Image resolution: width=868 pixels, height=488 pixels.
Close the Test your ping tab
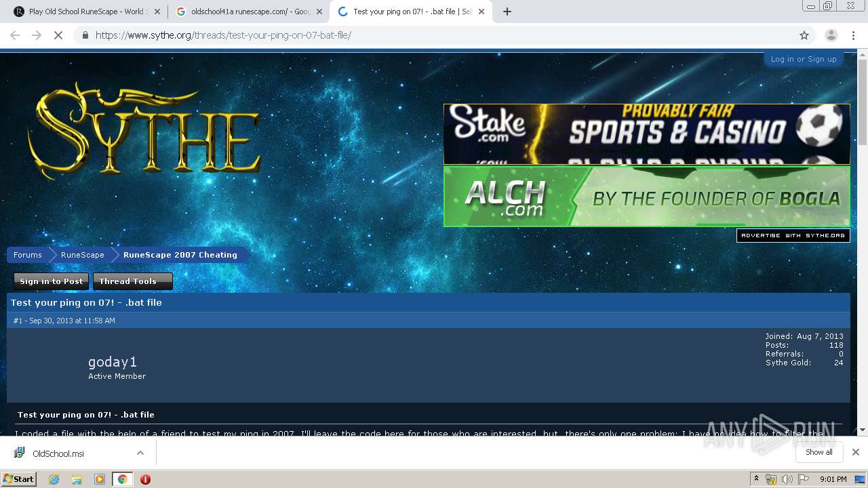(x=481, y=12)
